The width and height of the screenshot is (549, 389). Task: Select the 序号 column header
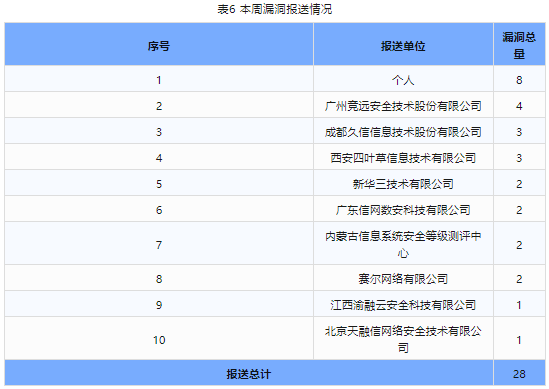[x=159, y=44]
